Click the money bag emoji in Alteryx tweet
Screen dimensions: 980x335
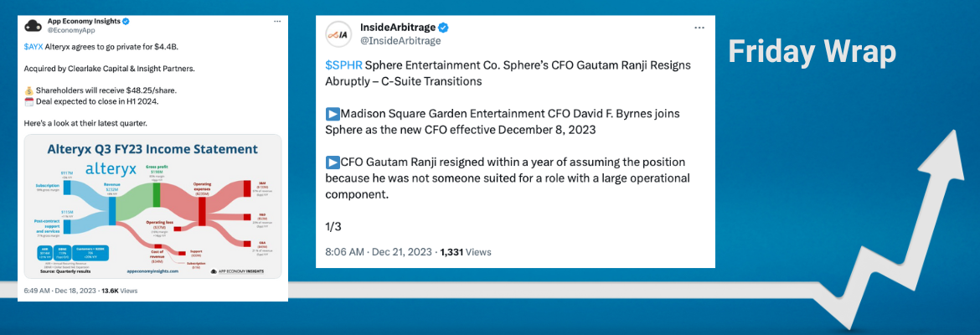(28, 90)
